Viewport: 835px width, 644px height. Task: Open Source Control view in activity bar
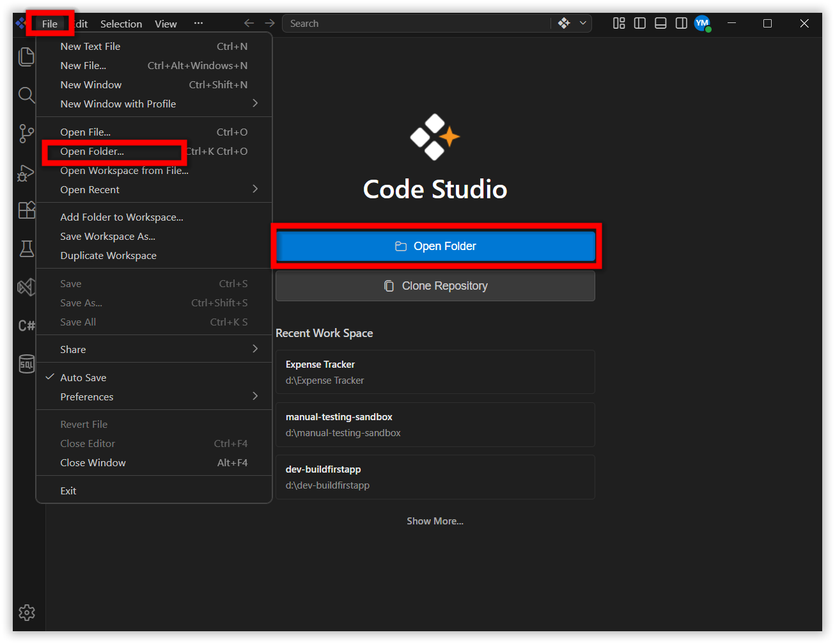tap(26, 134)
